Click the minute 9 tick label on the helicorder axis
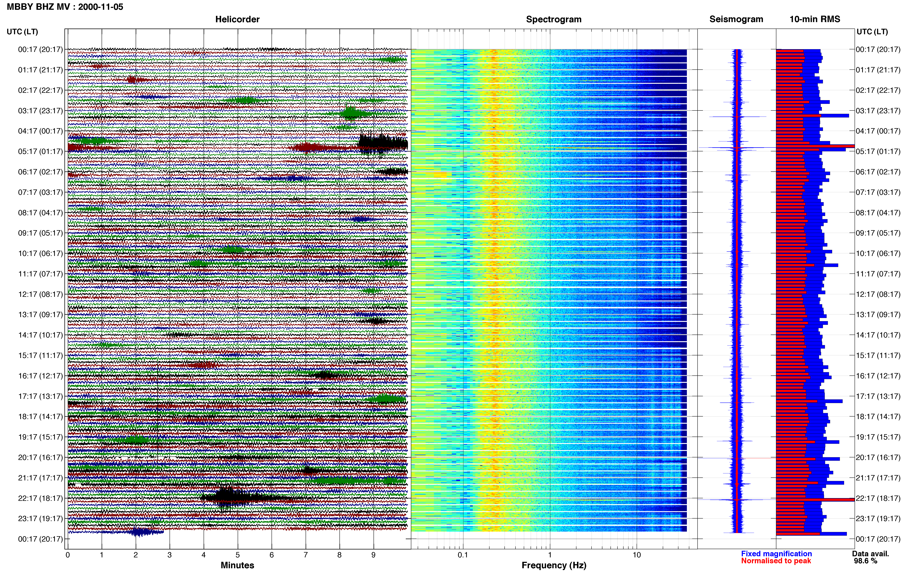The width and height of the screenshot is (924, 578). (x=373, y=555)
